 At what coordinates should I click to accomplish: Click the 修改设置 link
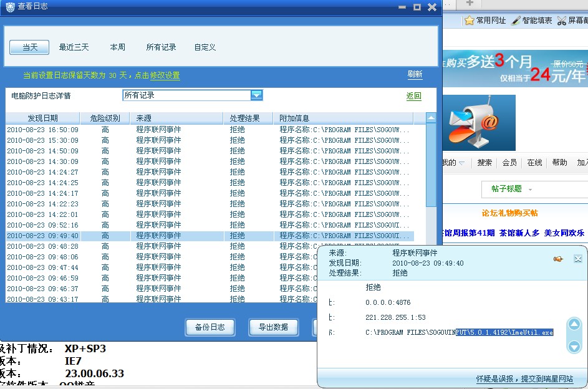tap(165, 75)
